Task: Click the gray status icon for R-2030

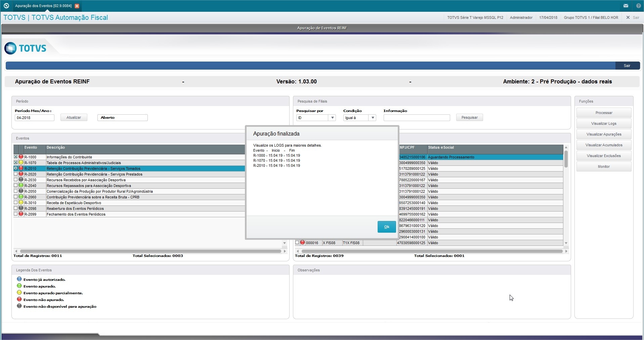Action: pos(21,180)
